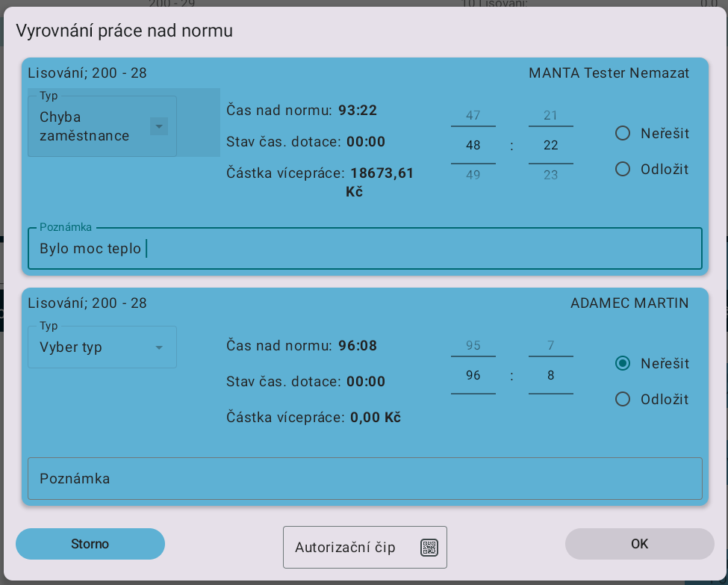Viewport: 728px width, 585px height.
Task: Pick minute value 23 in first time picker
Action: (x=550, y=176)
